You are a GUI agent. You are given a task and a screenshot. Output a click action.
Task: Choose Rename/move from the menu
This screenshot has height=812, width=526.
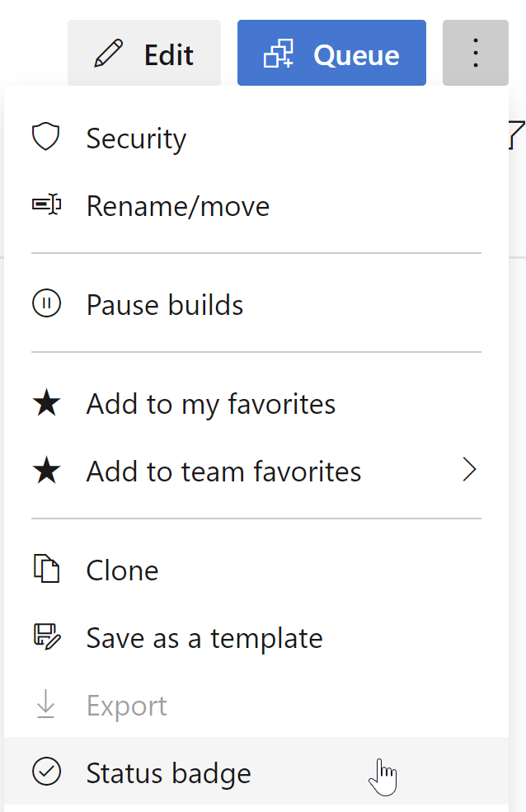click(177, 206)
